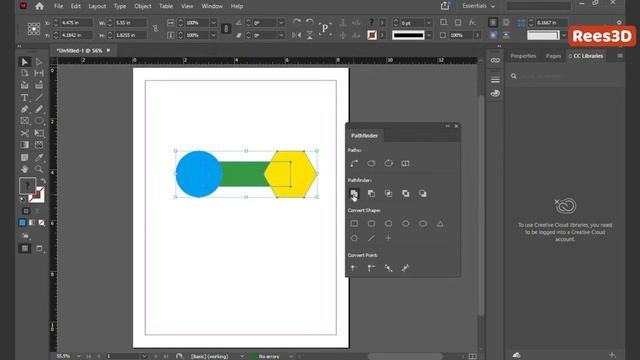Switch to the Pages tab
This screenshot has width=640, height=360.
pyautogui.click(x=553, y=56)
